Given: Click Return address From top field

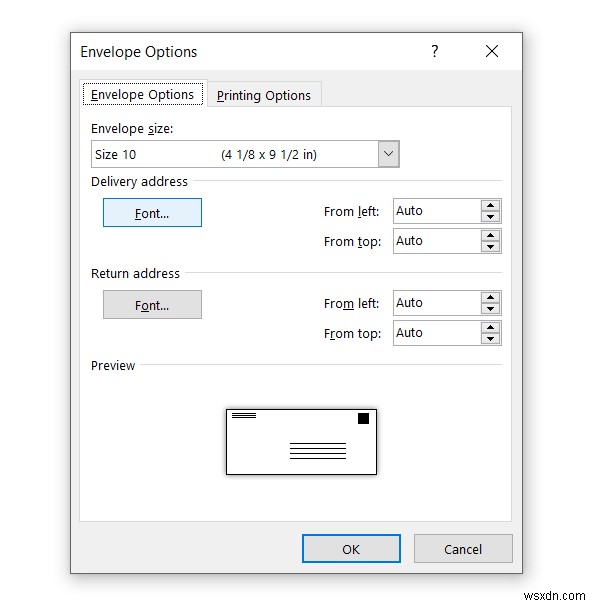Looking at the screenshot, I should pyautogui.click(x=437, y=333).
